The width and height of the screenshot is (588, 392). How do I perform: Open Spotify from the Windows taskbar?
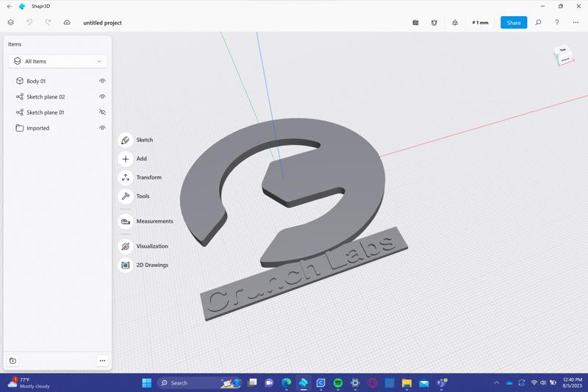pyautogui.click(x=338, y=382)
